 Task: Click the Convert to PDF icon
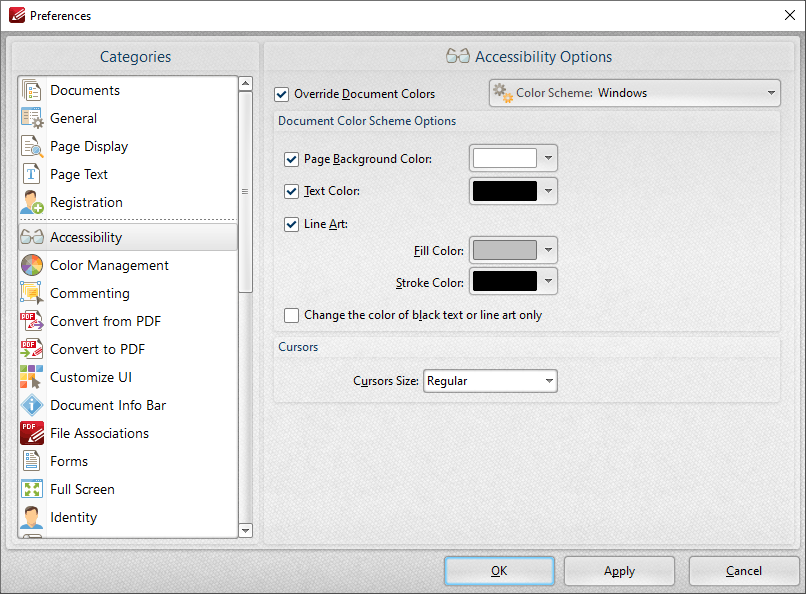[32, 349]
